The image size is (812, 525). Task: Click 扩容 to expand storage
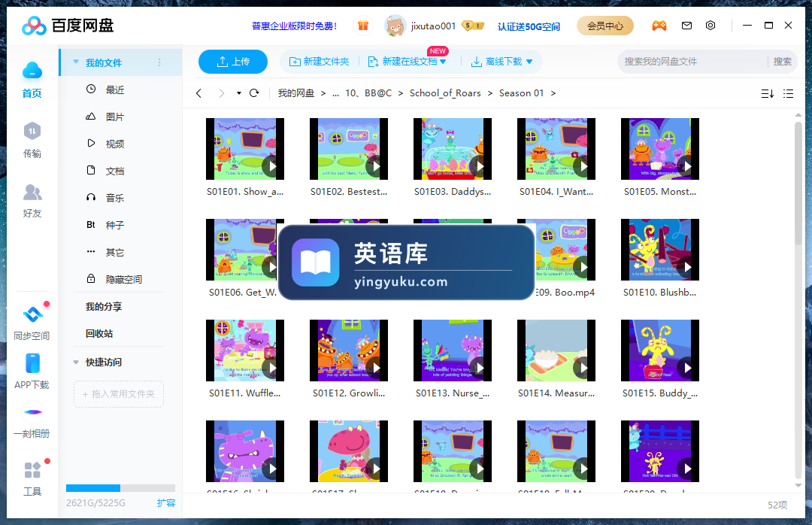[x=166, y=502]
